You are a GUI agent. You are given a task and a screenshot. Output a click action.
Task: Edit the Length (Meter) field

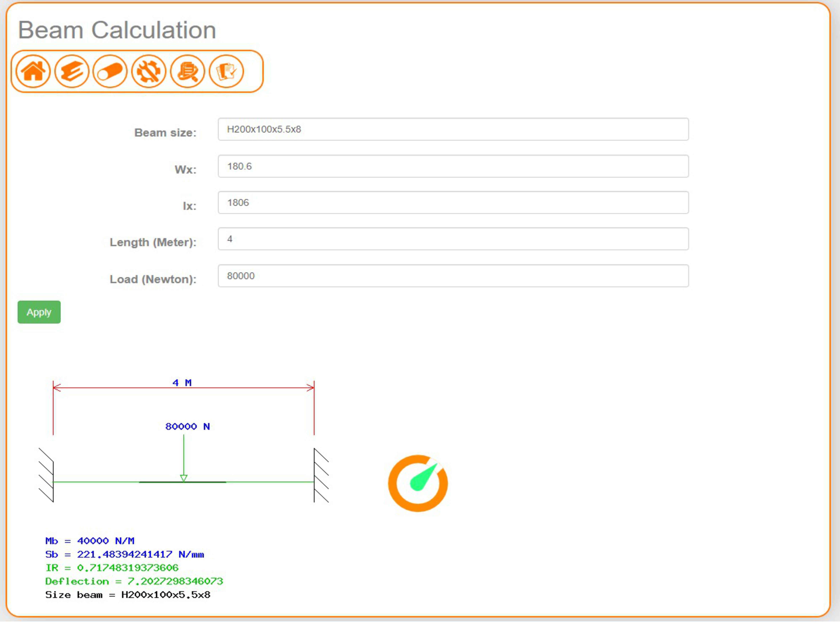click(453, 239)
